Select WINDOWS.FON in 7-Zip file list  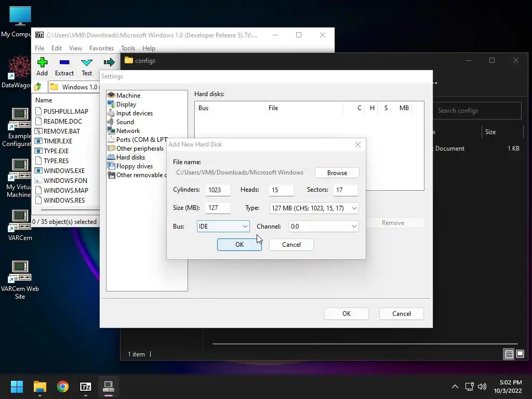pos(61,180)
